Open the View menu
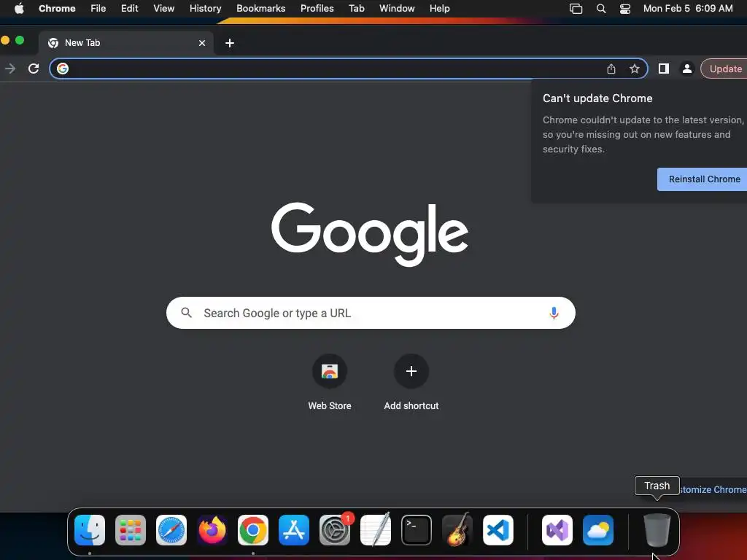The image size is (747, 560). click(x=164, y=9)
